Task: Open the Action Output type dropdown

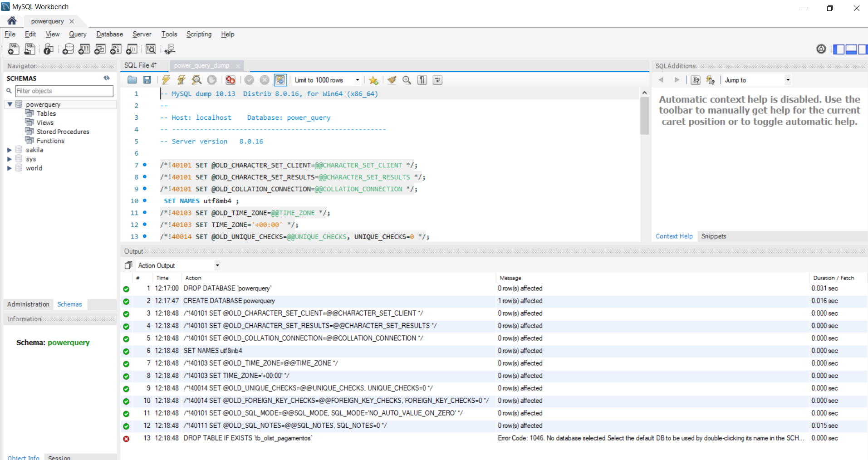Action: (x=217, y=265)
